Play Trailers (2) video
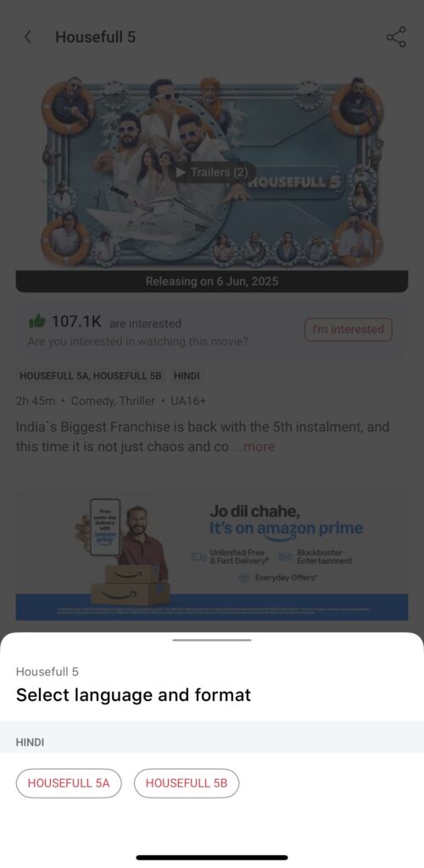The image size is (424, 868). click(x=212, y=172)
